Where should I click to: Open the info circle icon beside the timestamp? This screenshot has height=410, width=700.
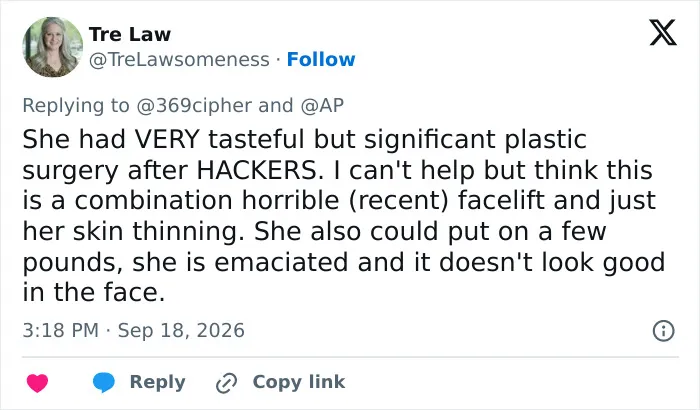click(663, 331)
